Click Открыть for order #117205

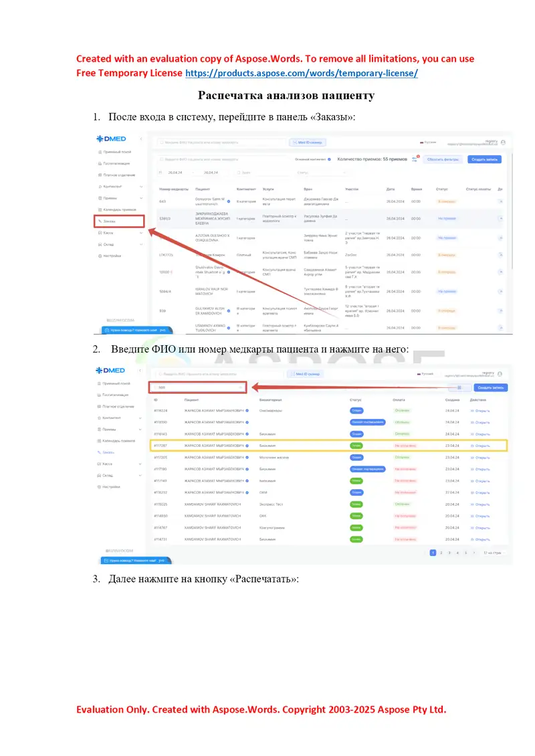(x=480, y=458)
